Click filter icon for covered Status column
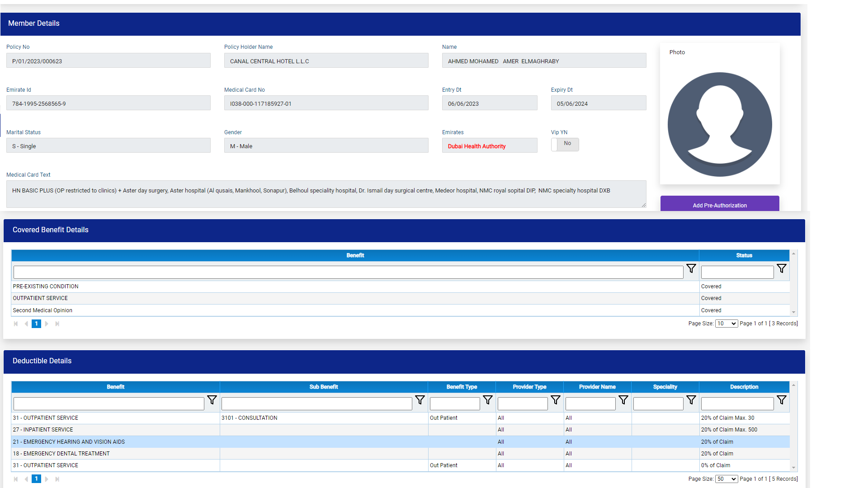868x488 pixels. [x=781, y=268]
